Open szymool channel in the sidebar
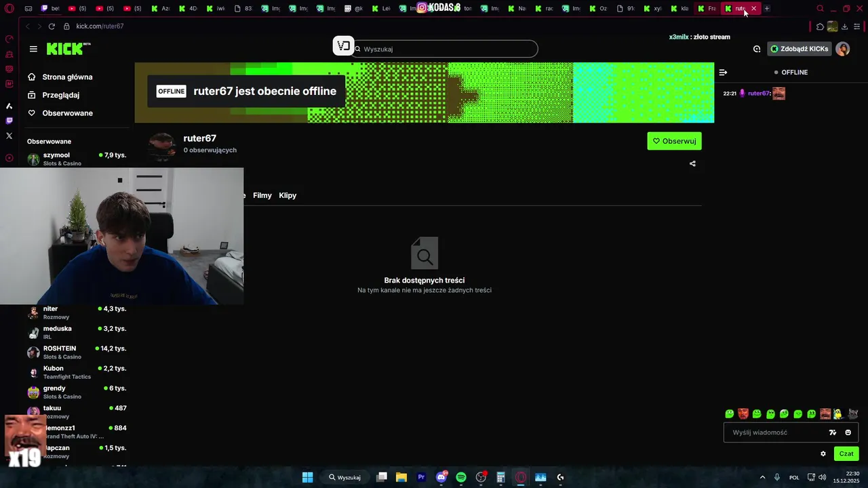Image resolution: width=868 pixels, height=488 pixels. (x=77, y=159)
